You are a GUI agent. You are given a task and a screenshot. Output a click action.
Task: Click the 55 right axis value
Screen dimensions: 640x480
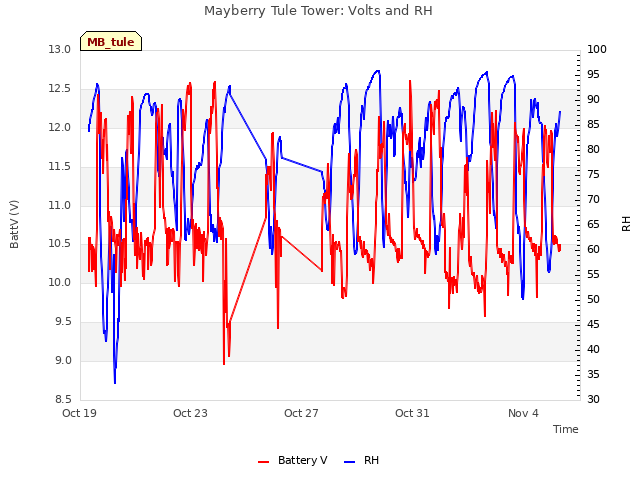pos(593,274)
